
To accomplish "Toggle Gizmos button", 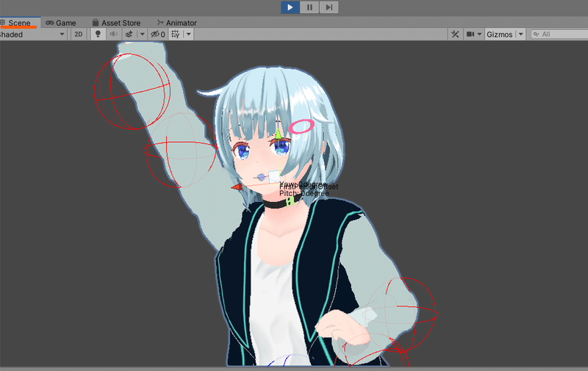I will pyautogui.click(x=500, y=34).
